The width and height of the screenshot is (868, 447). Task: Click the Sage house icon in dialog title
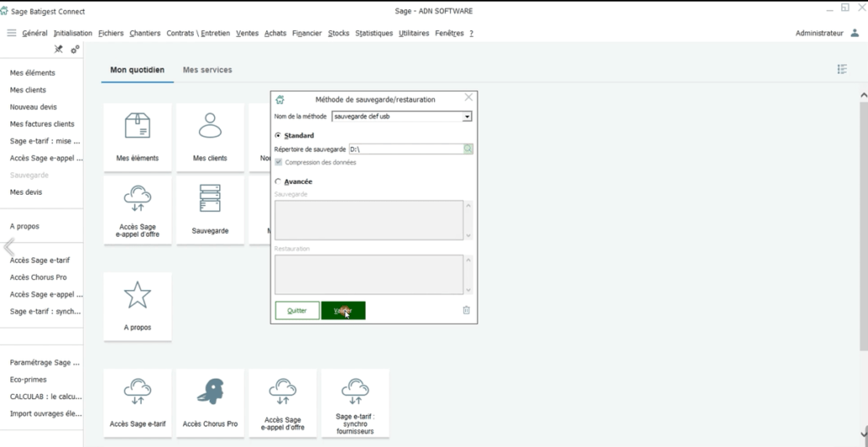(280, 100)
